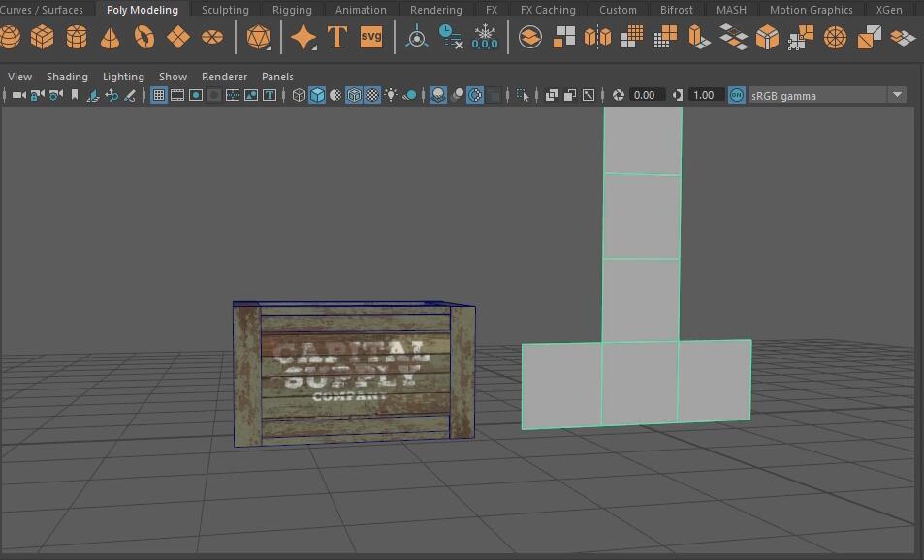The width and height of the screenshot is (924, 560).
Task: Create a polygon cube from the shelf
Action: (x=42, y=37)
